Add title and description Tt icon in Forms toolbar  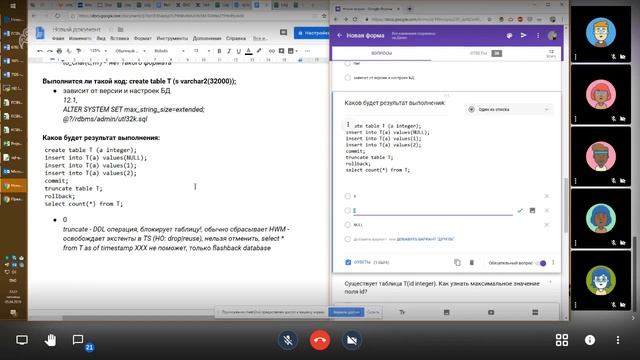pyautogui.click(x=402, y=312)
